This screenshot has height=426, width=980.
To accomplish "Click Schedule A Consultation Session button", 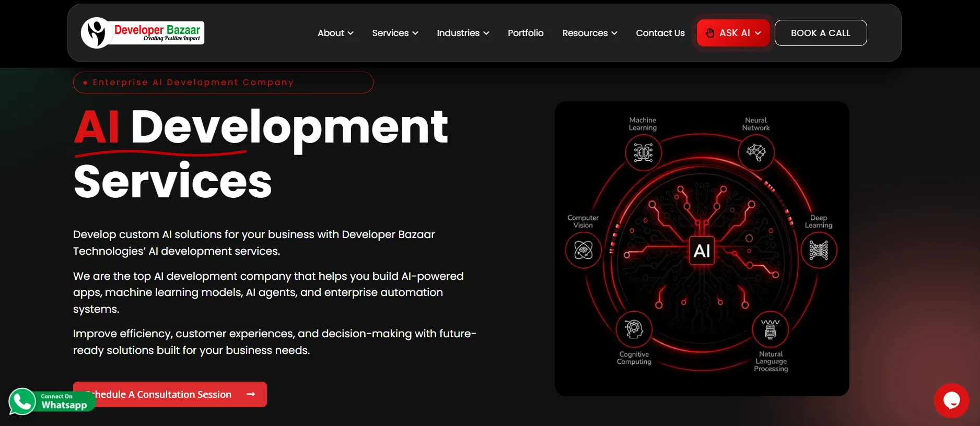I will click(170, 394).
